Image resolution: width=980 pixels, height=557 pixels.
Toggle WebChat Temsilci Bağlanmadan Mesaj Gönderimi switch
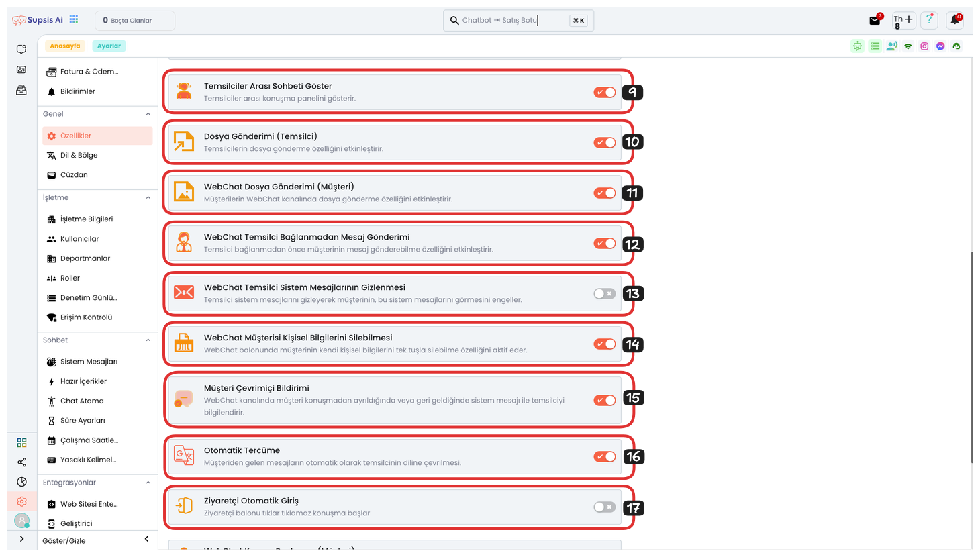605,243
